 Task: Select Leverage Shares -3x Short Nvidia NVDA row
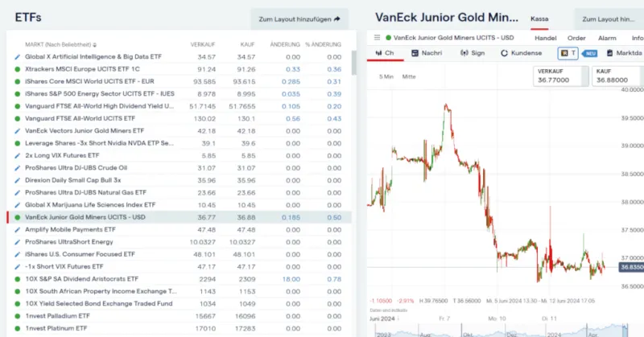pos(179,143)
